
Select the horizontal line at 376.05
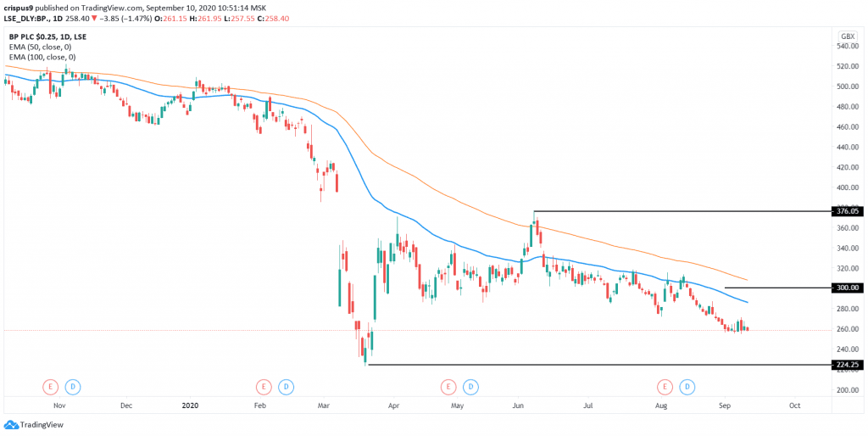[x=681, y=211]
